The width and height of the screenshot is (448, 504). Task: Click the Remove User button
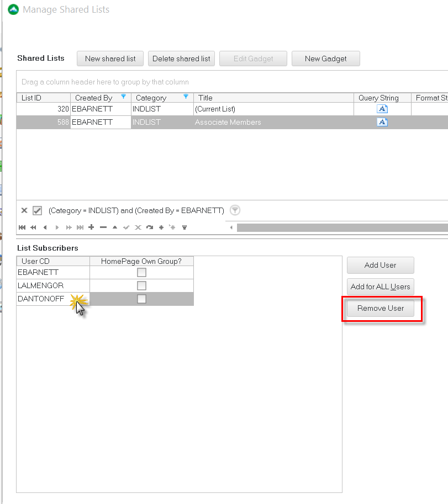(x=380, y=308)
